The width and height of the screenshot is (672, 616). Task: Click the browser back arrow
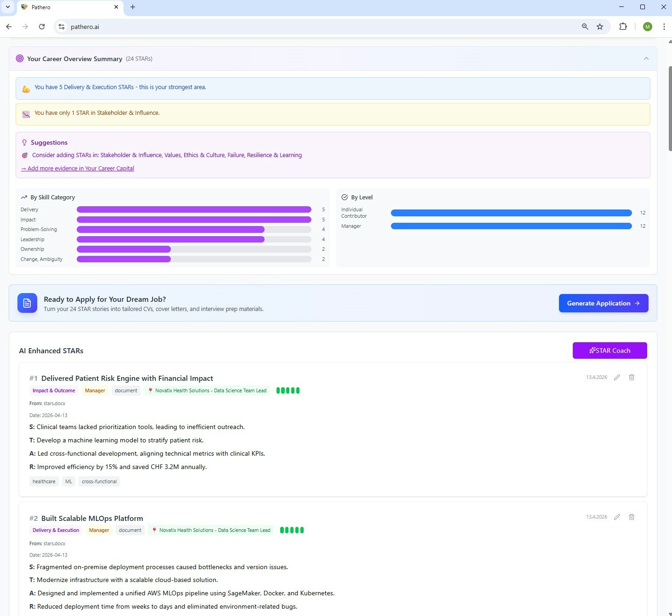click(9, 27)
